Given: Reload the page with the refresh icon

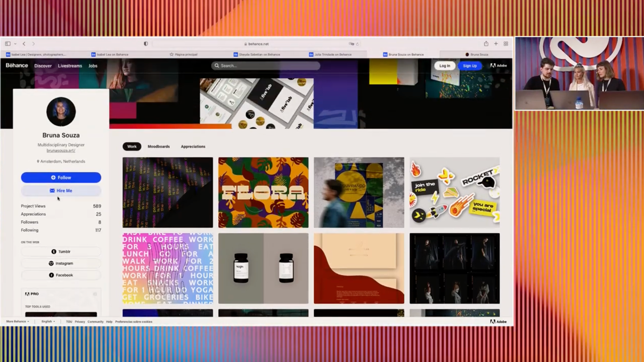Looking at the screenshot, I should (358, 44).
